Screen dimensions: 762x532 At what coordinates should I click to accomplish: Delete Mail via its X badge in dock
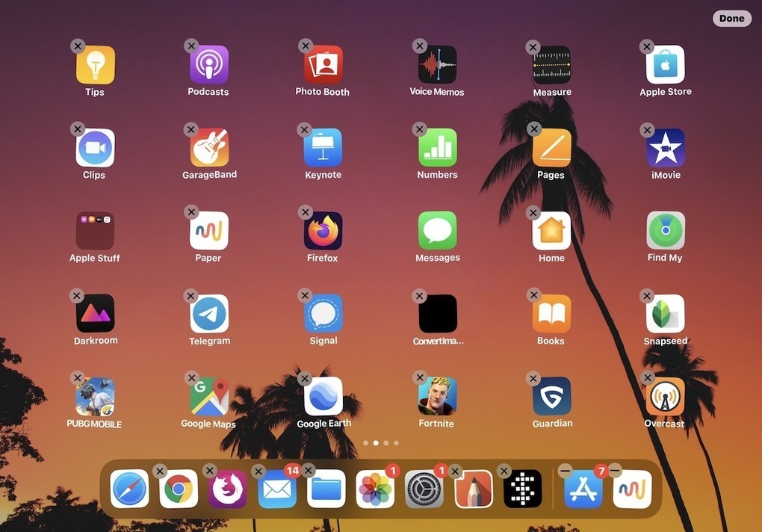pos(258,471)
